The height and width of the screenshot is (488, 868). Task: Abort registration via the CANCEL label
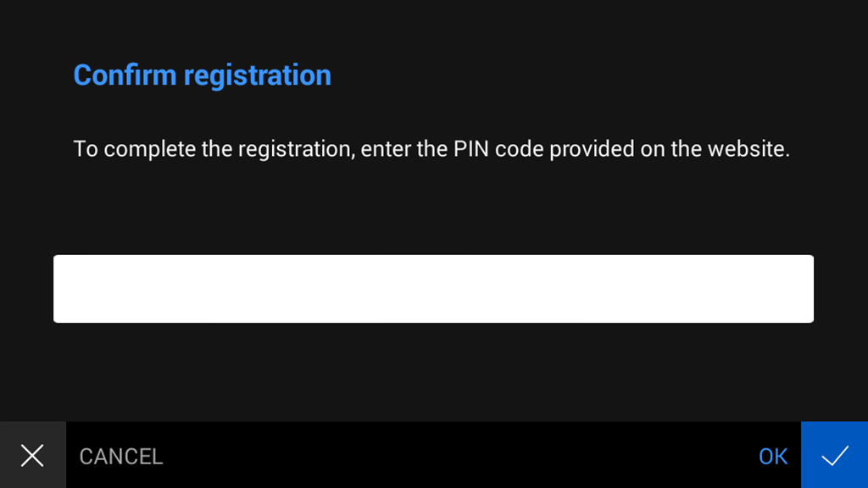[x=120, y=457]
